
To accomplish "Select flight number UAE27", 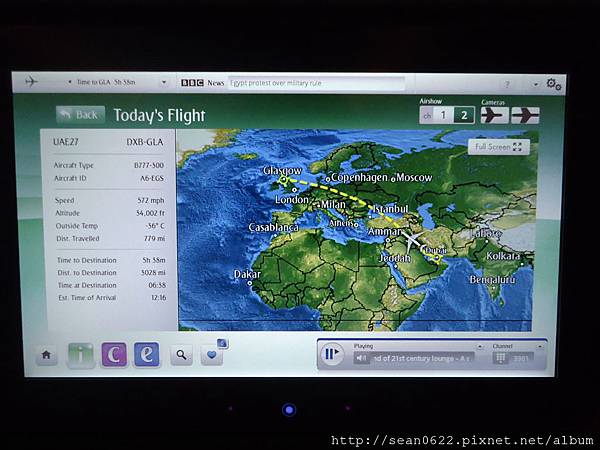I will [x=65, y=142].
